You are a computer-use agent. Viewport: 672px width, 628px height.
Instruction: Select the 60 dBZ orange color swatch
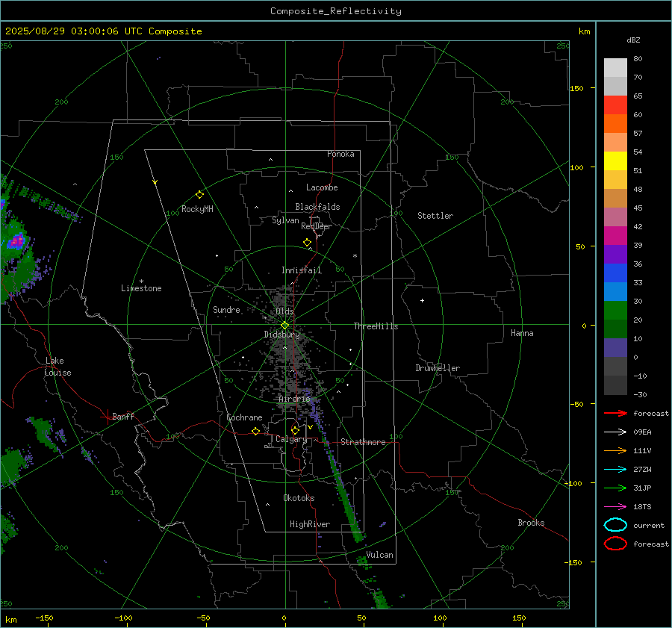click(615, 124)
